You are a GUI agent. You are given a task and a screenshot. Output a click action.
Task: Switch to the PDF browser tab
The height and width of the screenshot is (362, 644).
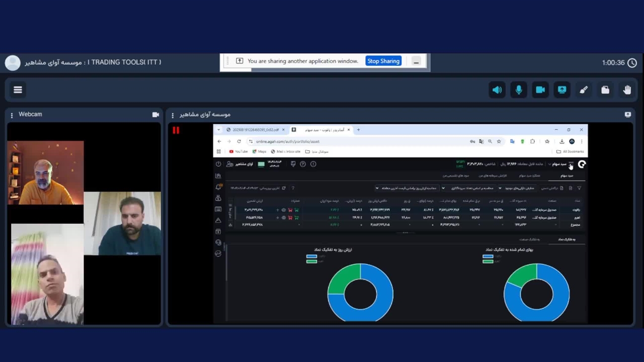pos(255,130)
